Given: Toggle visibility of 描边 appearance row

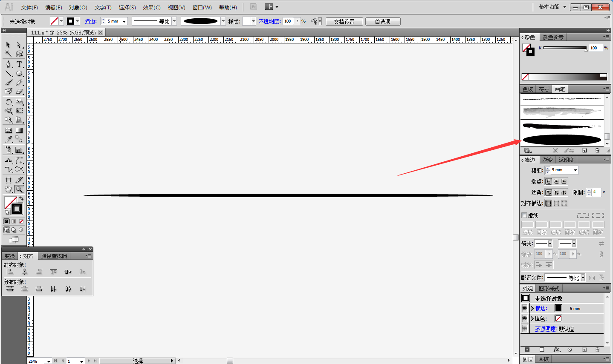Looking at the screenshot, I should pos(525,308).
